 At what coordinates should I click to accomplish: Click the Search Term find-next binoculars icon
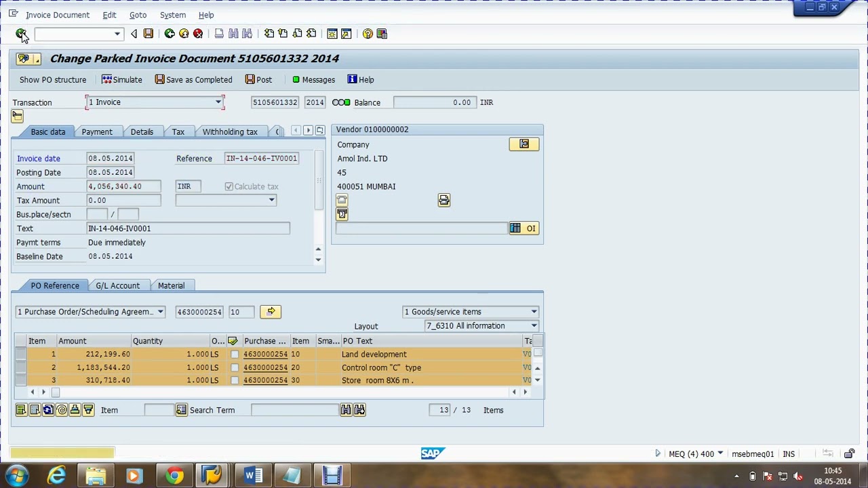(x=359, y=410)
